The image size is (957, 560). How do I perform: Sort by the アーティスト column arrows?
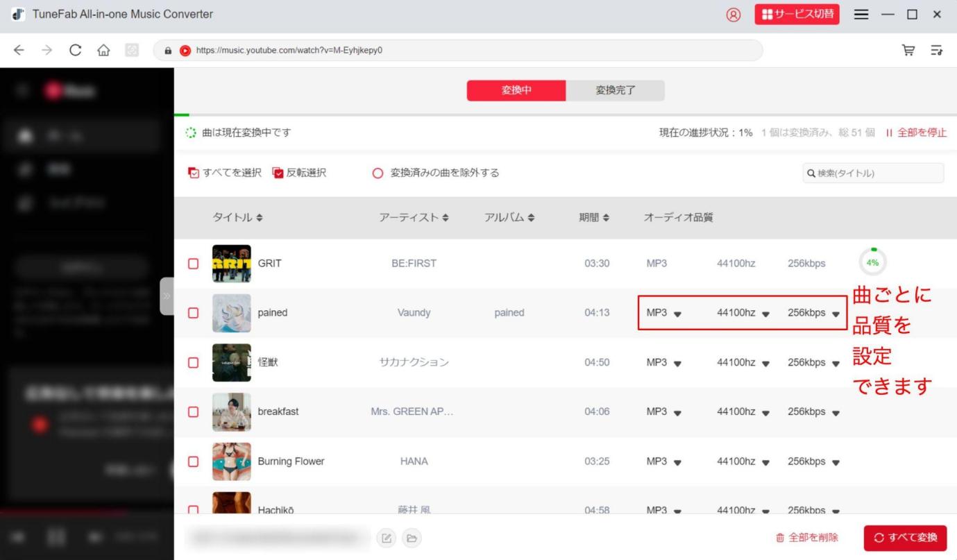pyautogui.click(x=446, y=218)
